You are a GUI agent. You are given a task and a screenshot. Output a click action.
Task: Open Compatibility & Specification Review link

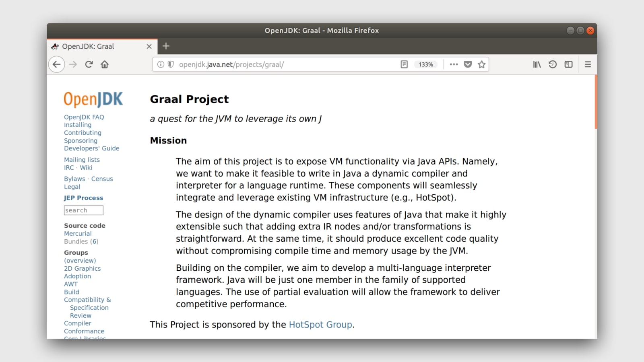[87, 308]
